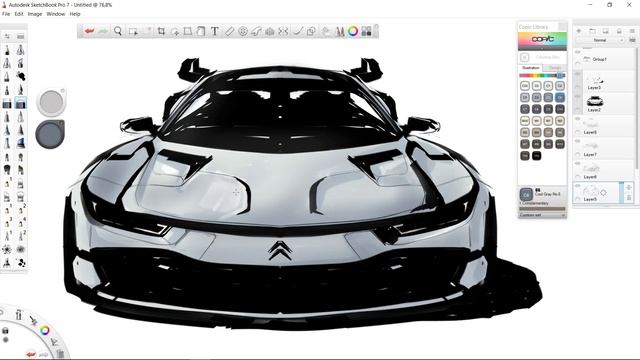The width and height of the screenshot is (640, 360).
Task: Toggle visibility of Layer5
Action: pos(578,186)
